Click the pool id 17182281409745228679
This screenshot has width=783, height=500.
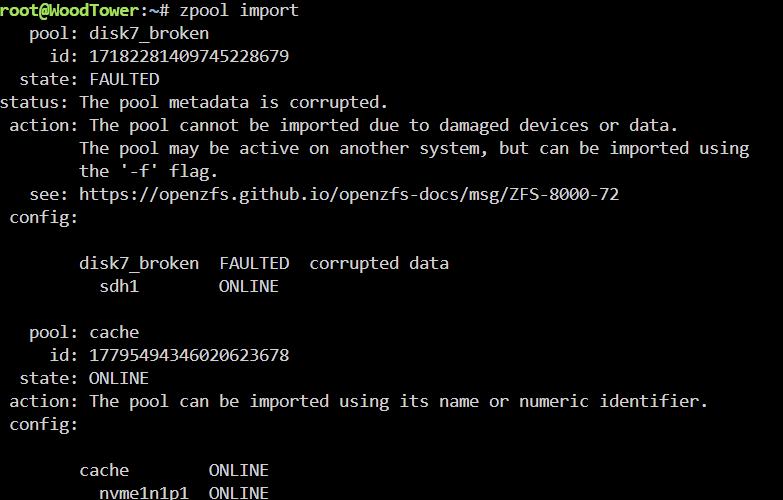tap(189, 56)
